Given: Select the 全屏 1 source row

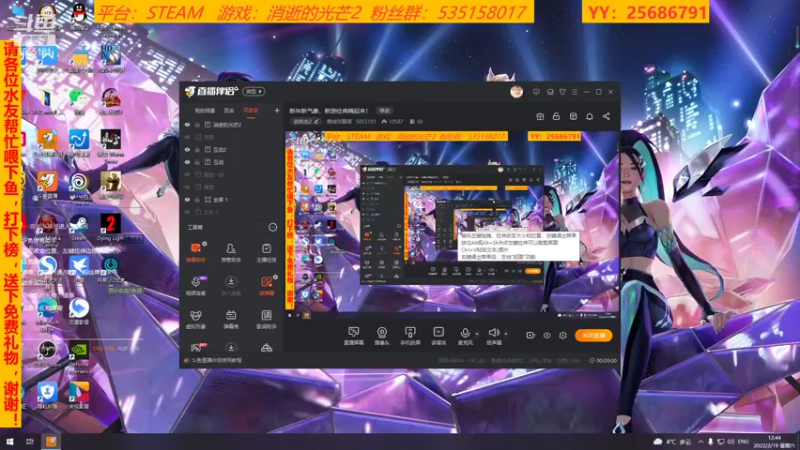Looking at the screenshot, I should pos(232,199).
